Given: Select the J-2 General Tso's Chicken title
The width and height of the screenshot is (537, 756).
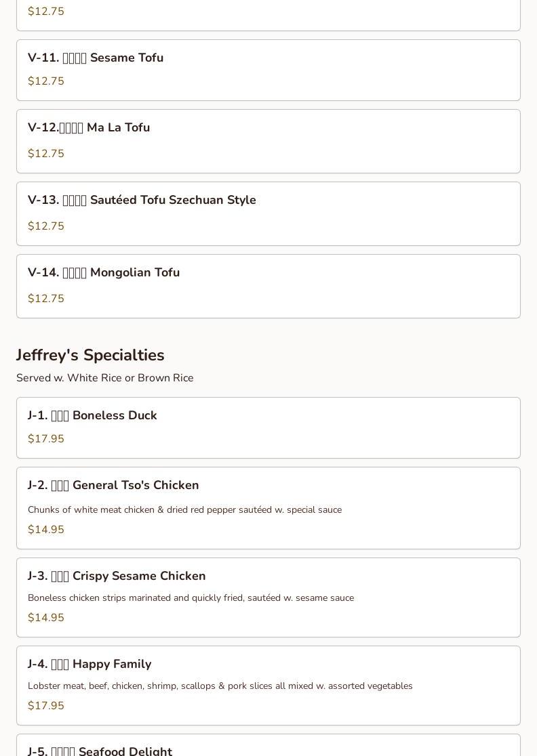Looking at the screenshot, I should point(113,486).
